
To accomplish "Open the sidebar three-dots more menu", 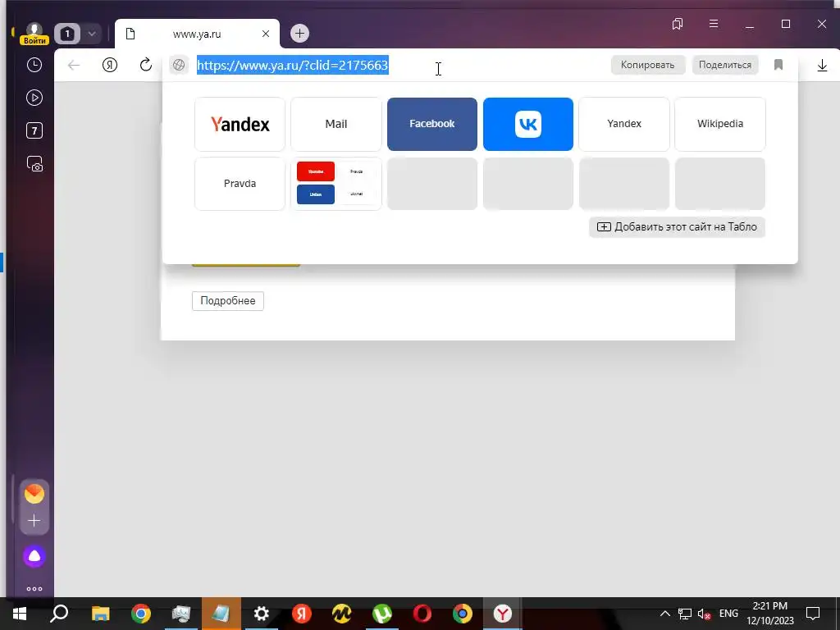I will click(34, 589).
